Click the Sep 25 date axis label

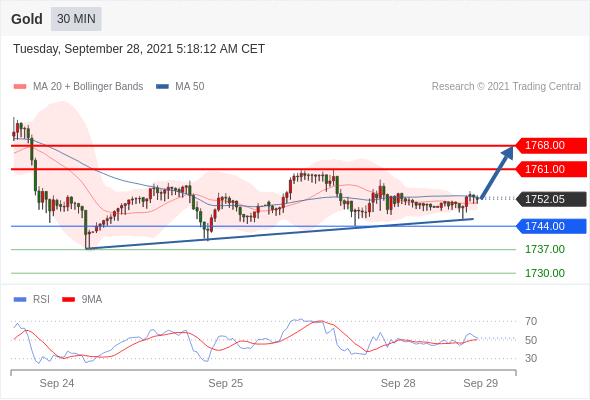click(x=226, y=383)
